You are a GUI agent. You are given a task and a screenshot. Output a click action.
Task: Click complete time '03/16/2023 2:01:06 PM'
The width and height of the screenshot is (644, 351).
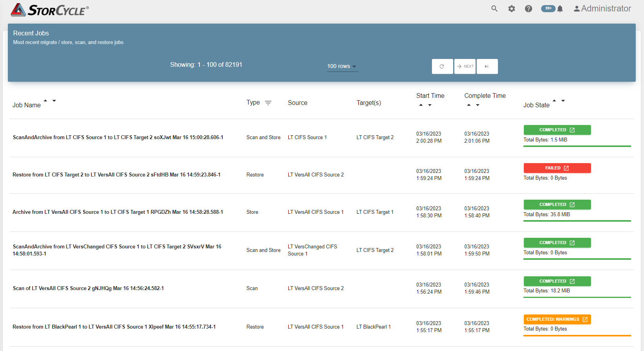click(477, 137)
